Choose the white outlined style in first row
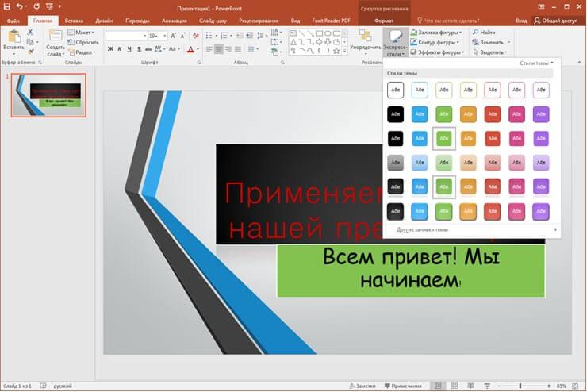587x392 pixels. [x=395, y=90]
